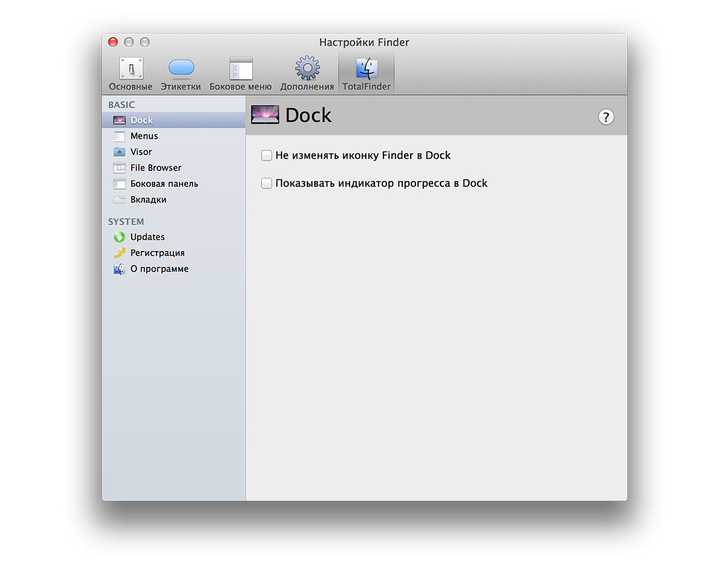Click the Боковая панель sidebar icon
The image size is (728, 568).
120,184
